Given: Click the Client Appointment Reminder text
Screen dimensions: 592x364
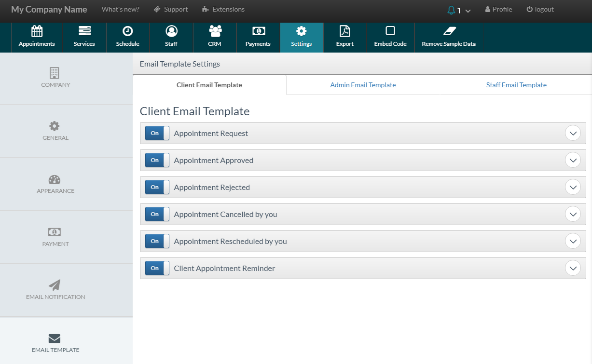Looking at the screenshot, I should pos(224,268).
